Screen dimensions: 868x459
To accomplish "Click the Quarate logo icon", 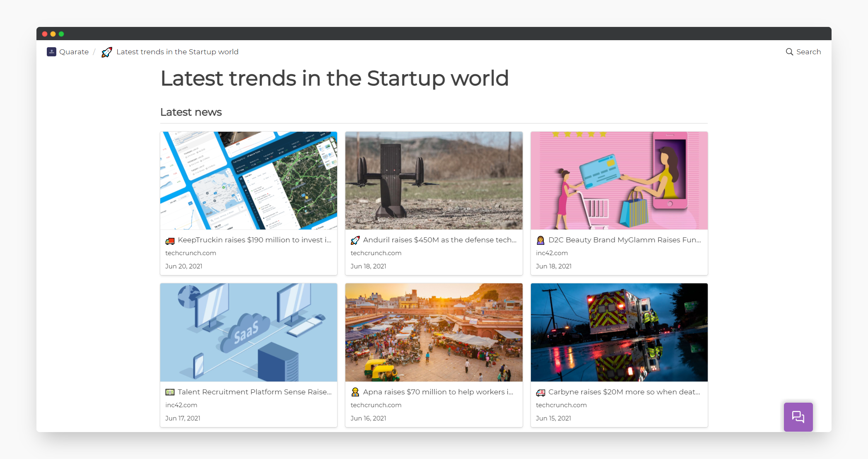I will 51,52.
